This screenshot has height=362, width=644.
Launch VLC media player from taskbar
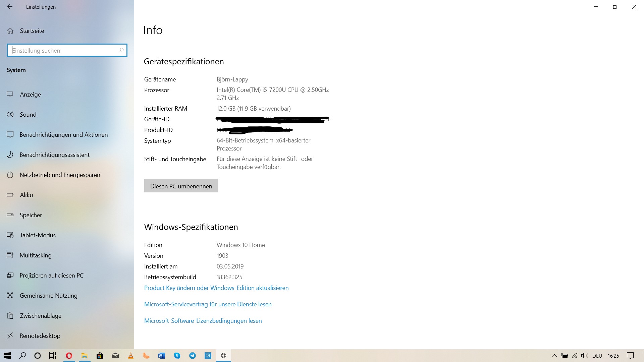(x=131, y=356)
